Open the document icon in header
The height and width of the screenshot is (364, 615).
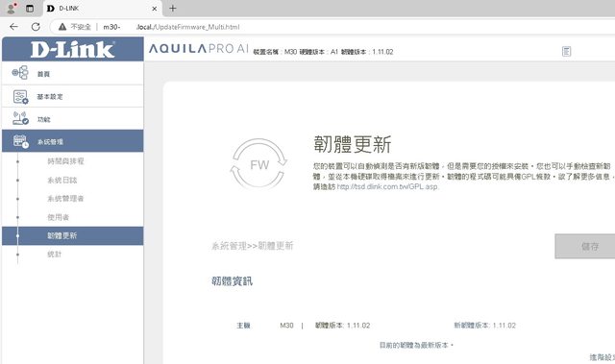tap(566, 51)
